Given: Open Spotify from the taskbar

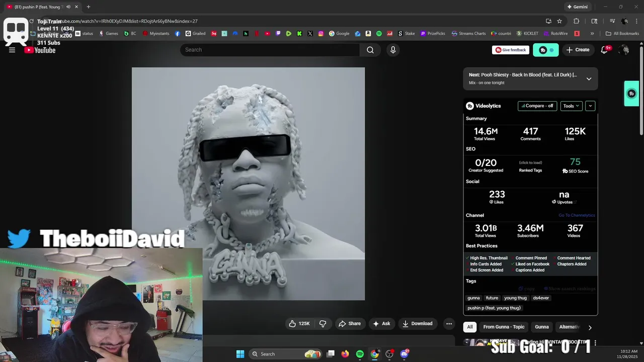Looking at the screenshot, I should coord(360,354).
